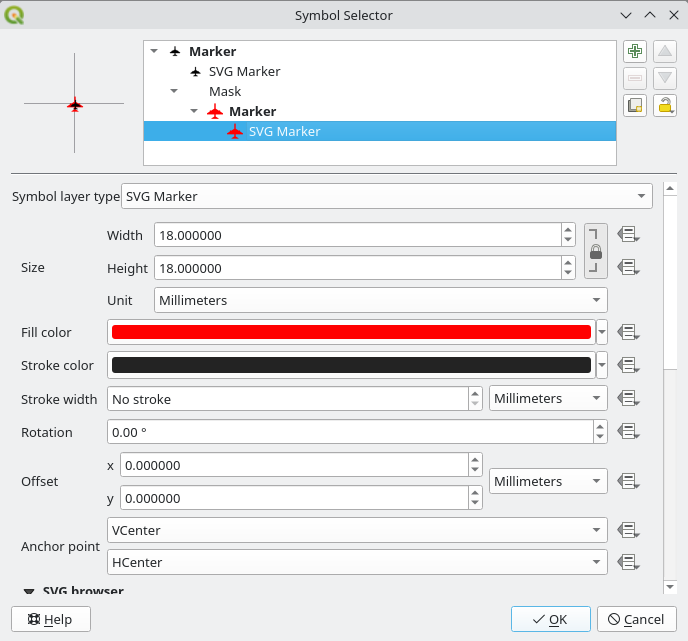Open data-defined override for Width

pyautogui.click(x=628, y=234)
